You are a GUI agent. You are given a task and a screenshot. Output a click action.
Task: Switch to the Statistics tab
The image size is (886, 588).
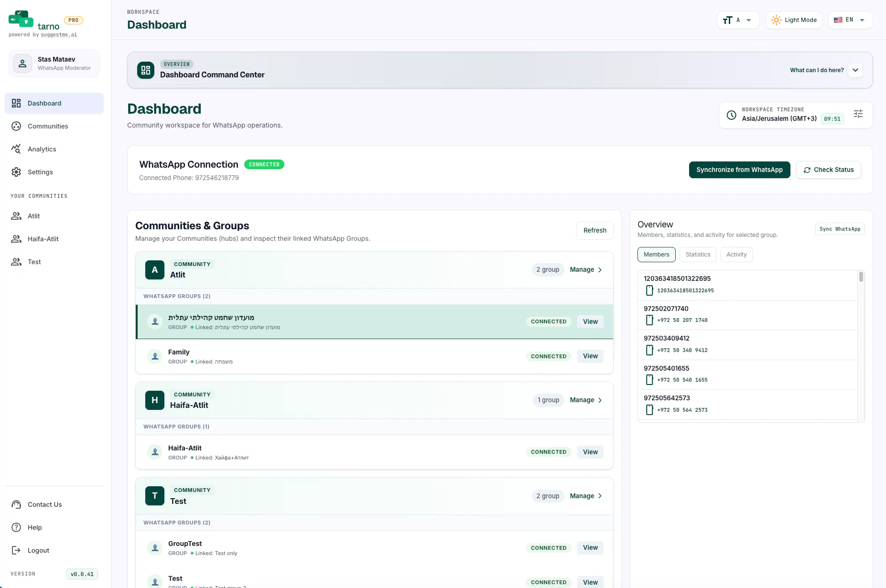click(698, 255)
